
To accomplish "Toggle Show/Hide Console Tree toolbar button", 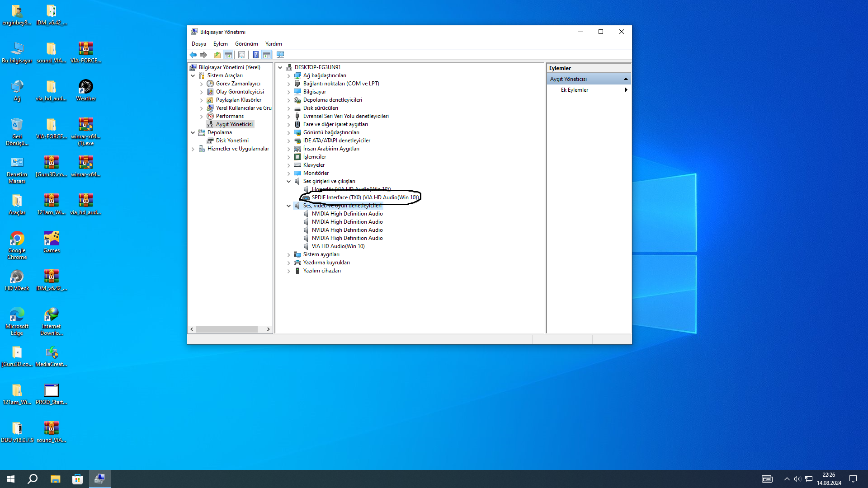I will 228,55.
